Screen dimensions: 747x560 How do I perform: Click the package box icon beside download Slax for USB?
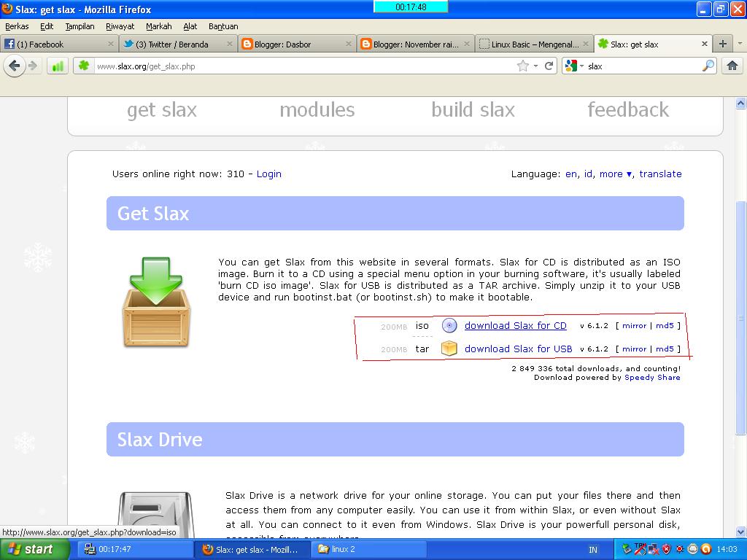(x=448, y=349)
